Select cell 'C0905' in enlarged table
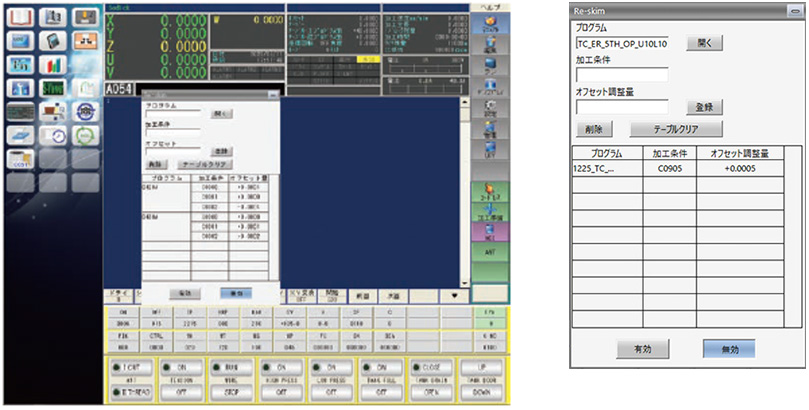This screenshot has width=809, height=410. 670,169
